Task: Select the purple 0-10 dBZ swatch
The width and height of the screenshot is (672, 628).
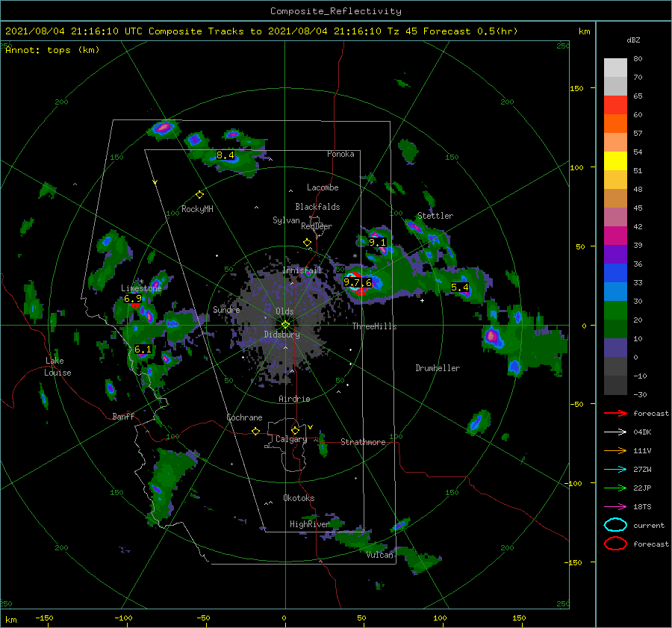Action: point(615,348)
